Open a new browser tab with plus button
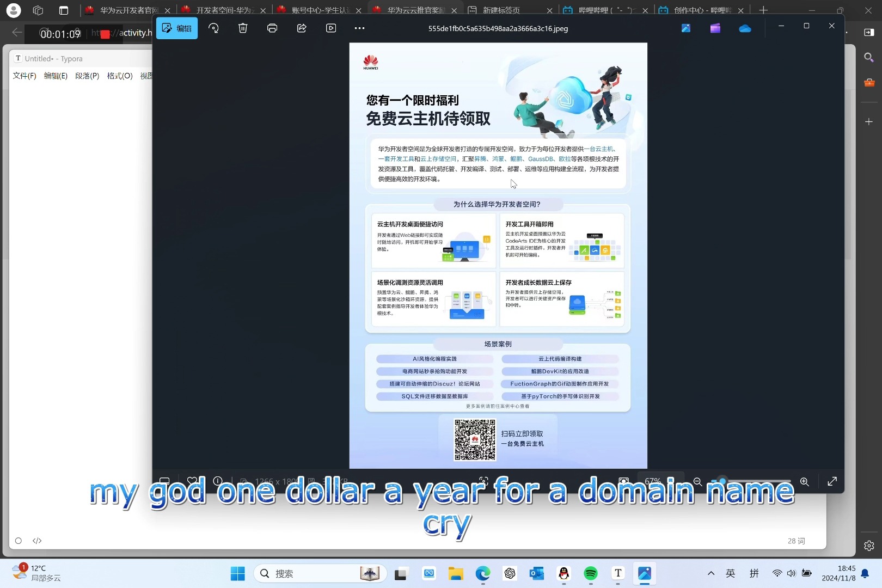Screen dimensions: 882x588 point(763,10)
